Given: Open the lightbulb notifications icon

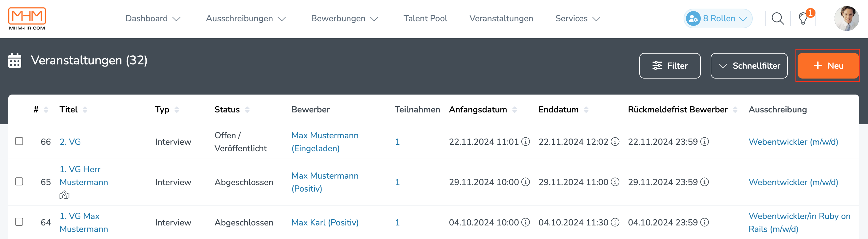Looking at the screenshot, I should click(804, 18).
